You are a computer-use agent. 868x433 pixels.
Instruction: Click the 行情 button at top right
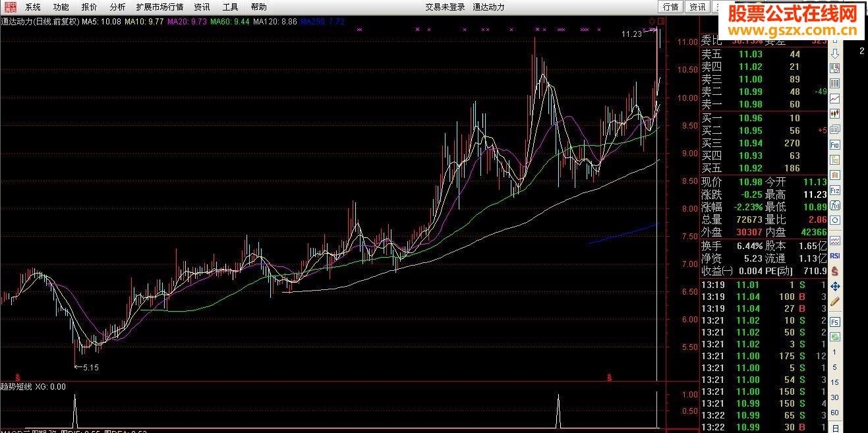(671, 7)
